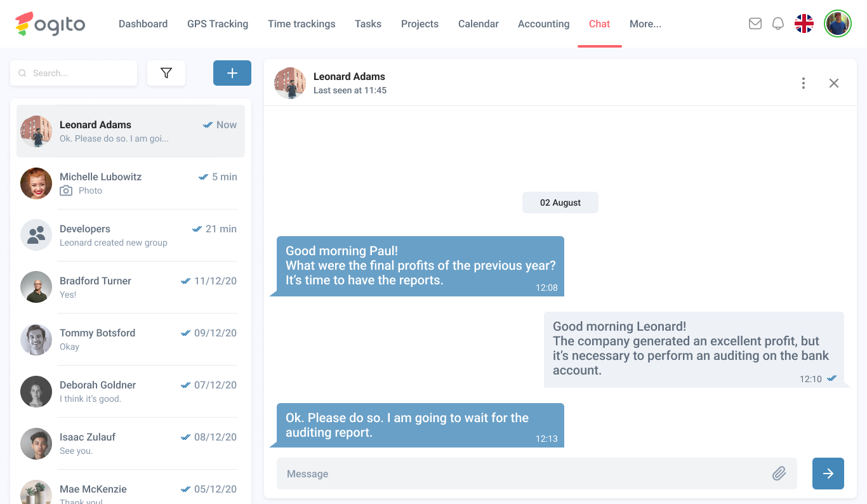Click the filter funnel icon
867x504 pixels.
tap(166, 73)
